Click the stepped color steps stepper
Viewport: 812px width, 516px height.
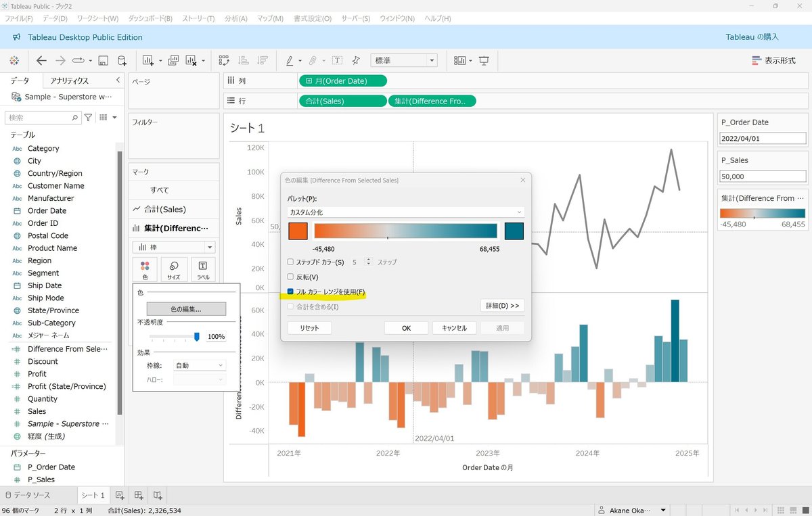pos(369,262)
